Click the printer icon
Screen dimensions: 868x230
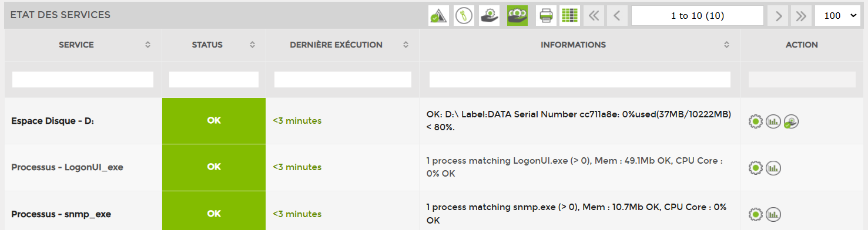[x=546, y=16]
